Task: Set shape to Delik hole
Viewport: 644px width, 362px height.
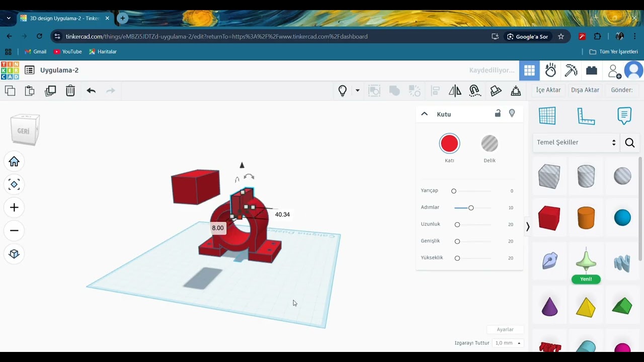Action: click(490, 144)
